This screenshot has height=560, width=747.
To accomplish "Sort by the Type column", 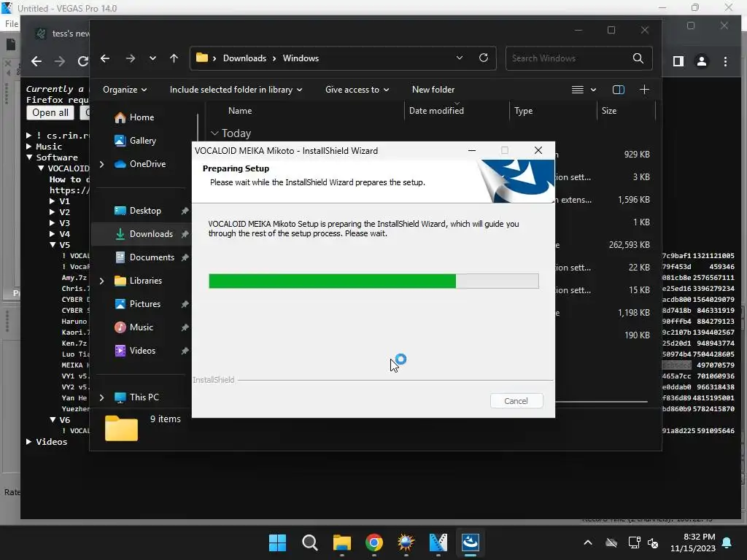I will pyautogui.click(x=523, y=111).
